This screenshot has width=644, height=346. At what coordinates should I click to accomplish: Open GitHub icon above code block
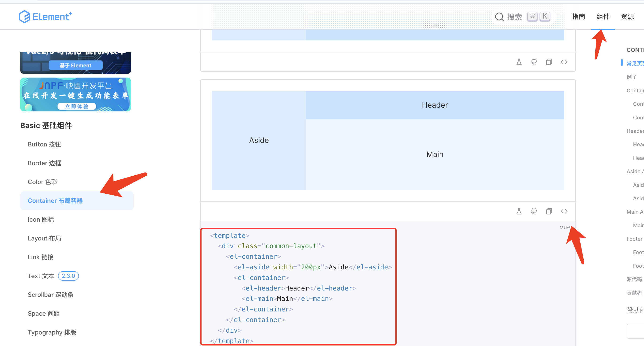click(534, 211)
